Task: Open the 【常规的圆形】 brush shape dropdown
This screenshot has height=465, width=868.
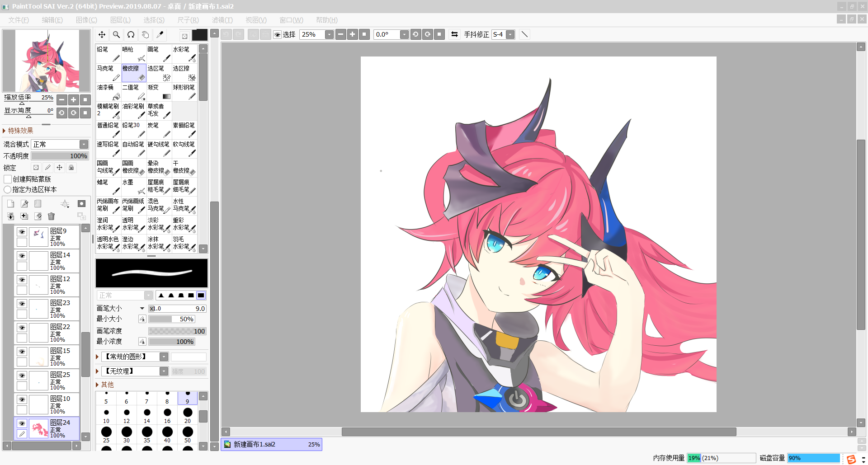Action: pos(164,357)
